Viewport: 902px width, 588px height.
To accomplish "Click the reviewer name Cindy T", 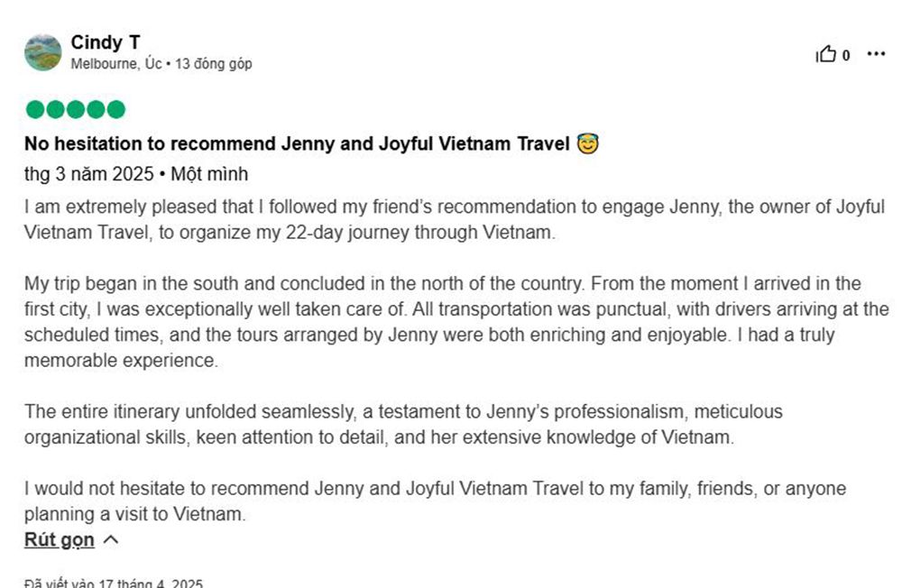I will click(x=106, y=42).
